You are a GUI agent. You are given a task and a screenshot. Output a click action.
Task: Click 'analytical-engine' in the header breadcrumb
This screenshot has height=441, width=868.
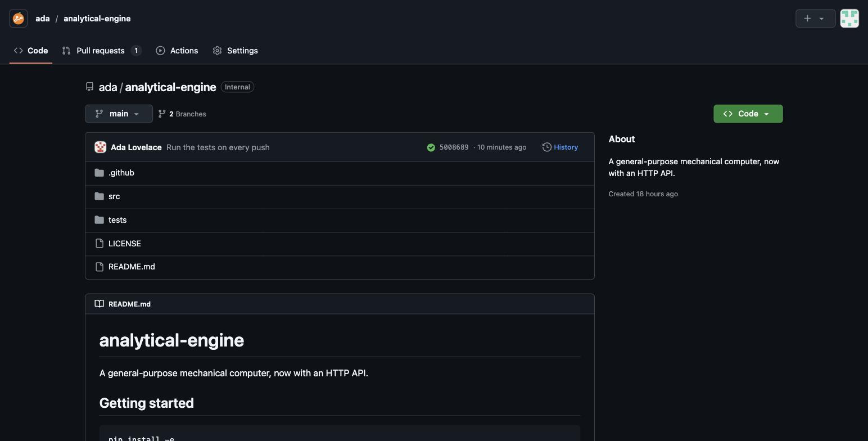click(97, 19)
